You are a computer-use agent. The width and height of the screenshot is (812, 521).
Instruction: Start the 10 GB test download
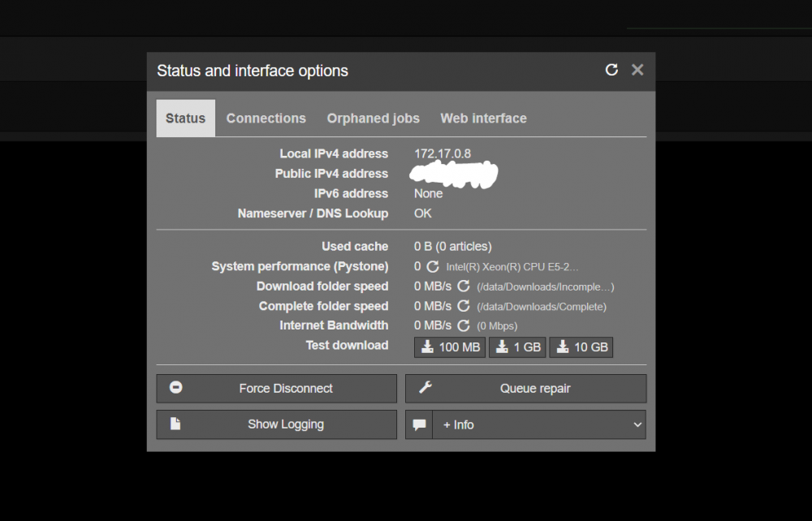coord(581,347)
